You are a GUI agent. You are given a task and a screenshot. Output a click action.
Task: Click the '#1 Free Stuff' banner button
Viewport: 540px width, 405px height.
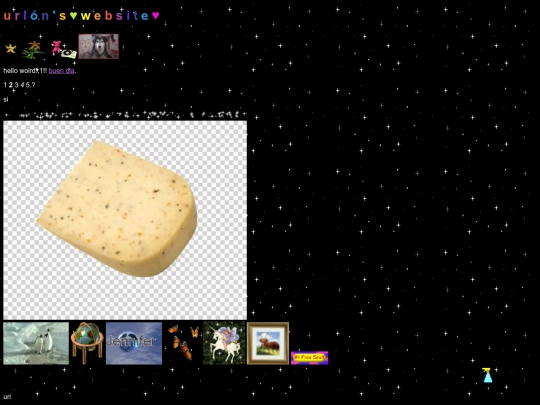(x=310, y=358)
